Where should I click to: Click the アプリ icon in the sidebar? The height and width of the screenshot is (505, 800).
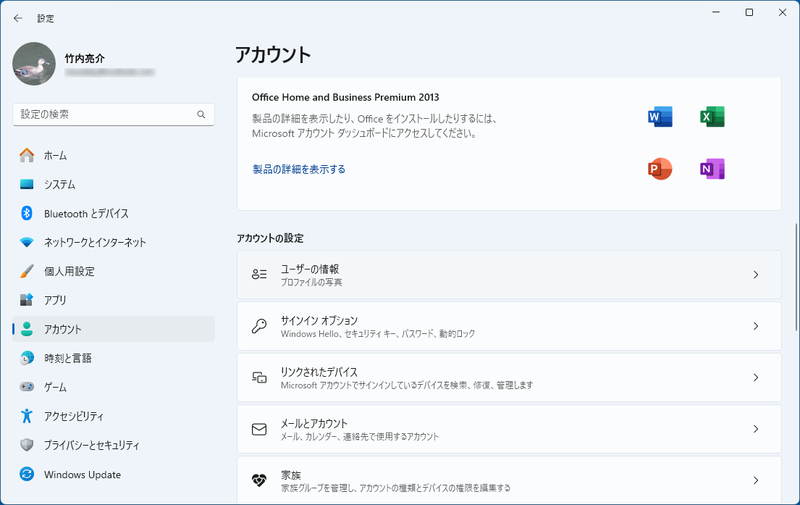coord(27,300)
